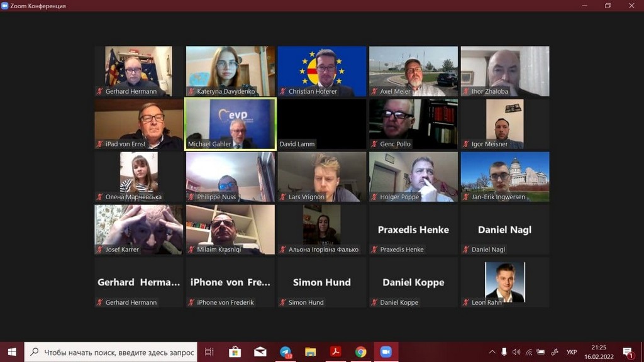
Task: Open the Mail app in taskbar
Action: tap(260, 352)
